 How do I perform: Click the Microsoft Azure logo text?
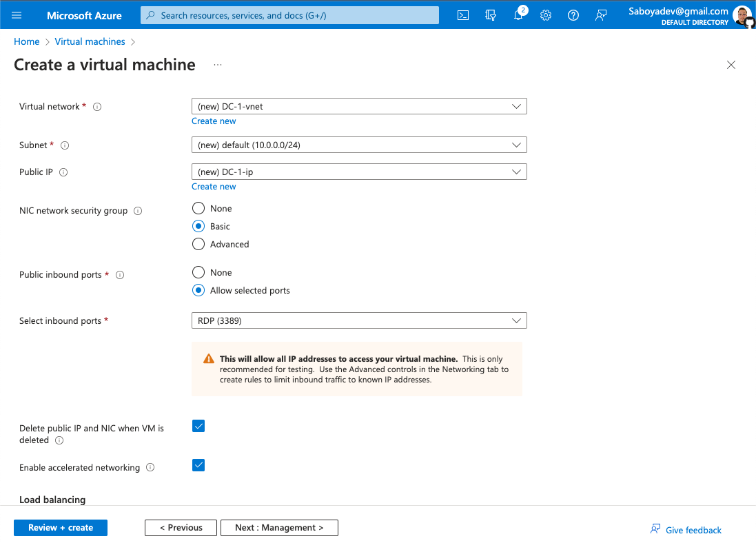84,15
